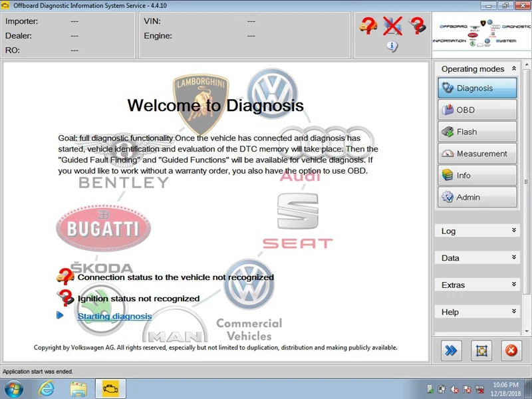Click the network disconnected icon with red X
Screen dimensions: 532x399
[392, 26]
